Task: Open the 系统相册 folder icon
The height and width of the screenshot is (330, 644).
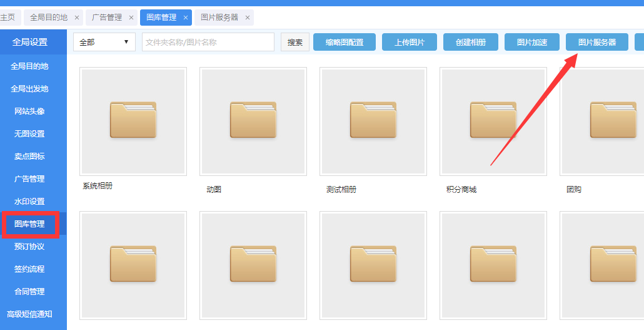Action: tap(133, 120)
